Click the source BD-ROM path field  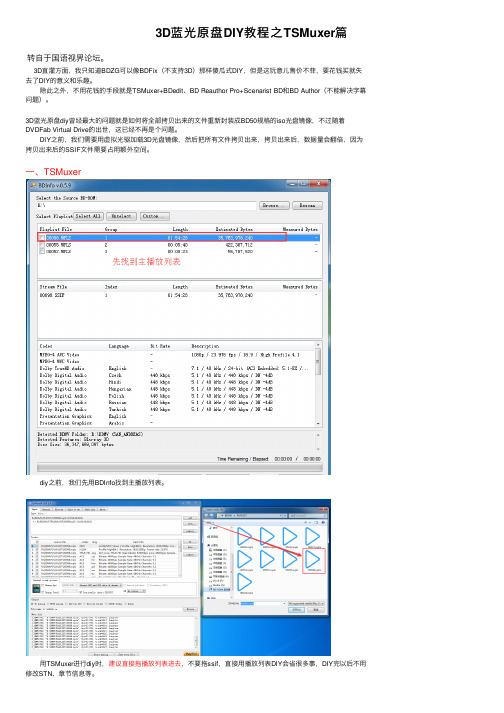pos(146,206)
